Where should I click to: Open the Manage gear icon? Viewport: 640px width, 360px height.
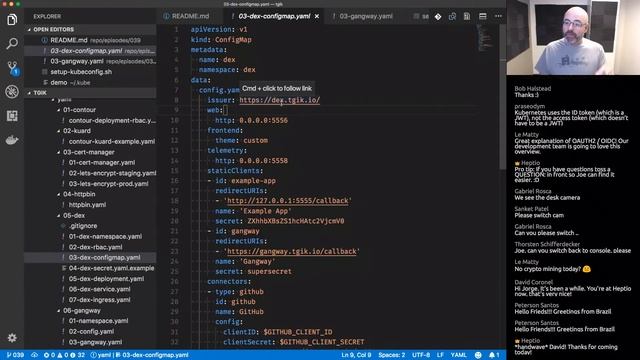click(12, 338)
